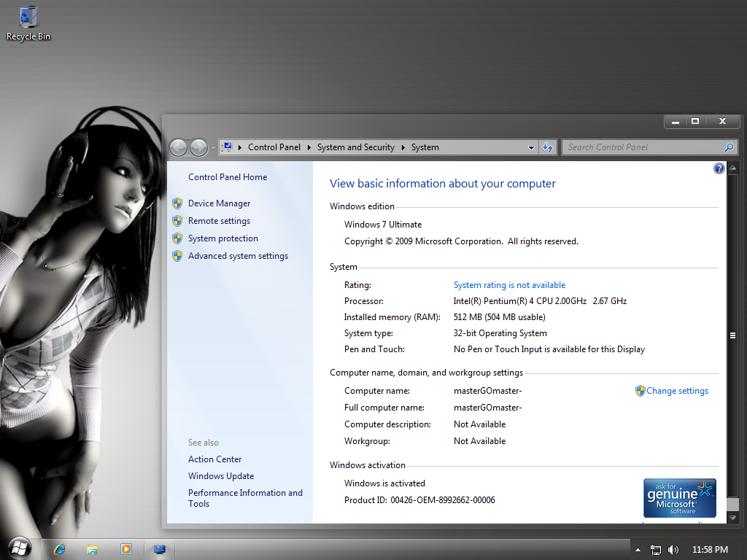
Task: Click into Search Control Panel field
Action: [x=644, y=147]
